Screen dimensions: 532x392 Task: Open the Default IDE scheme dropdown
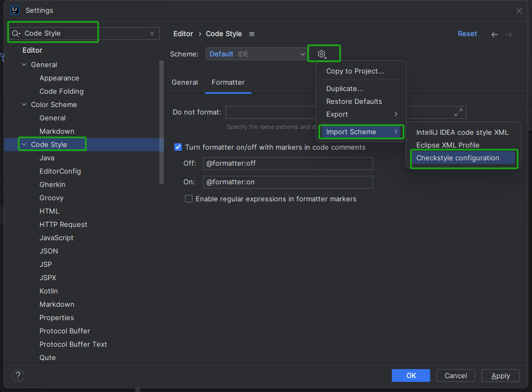[x=256, y=53]
